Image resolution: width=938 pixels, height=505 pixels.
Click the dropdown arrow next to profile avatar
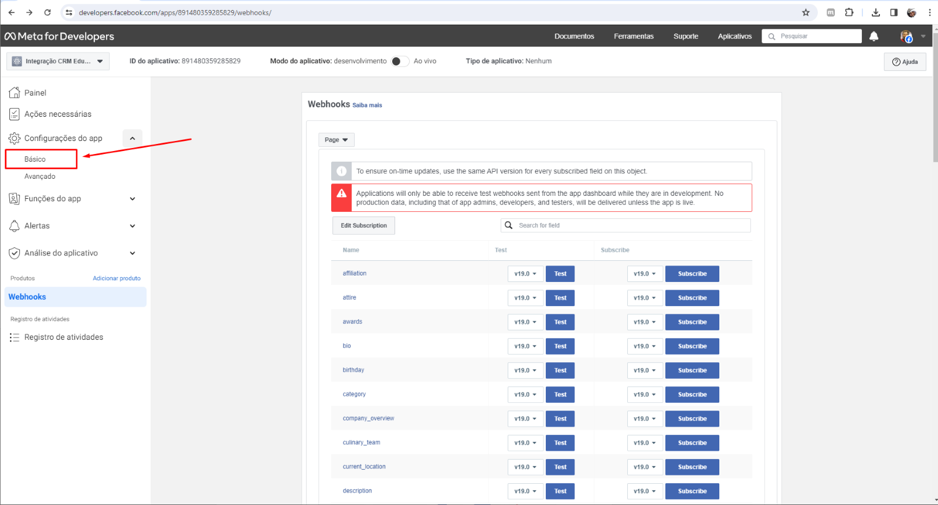click(x=923, y=36)
